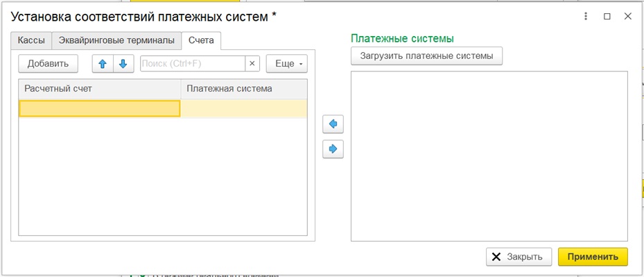
Task: Select the empty Платежная система cell
Action: point(244,109)
